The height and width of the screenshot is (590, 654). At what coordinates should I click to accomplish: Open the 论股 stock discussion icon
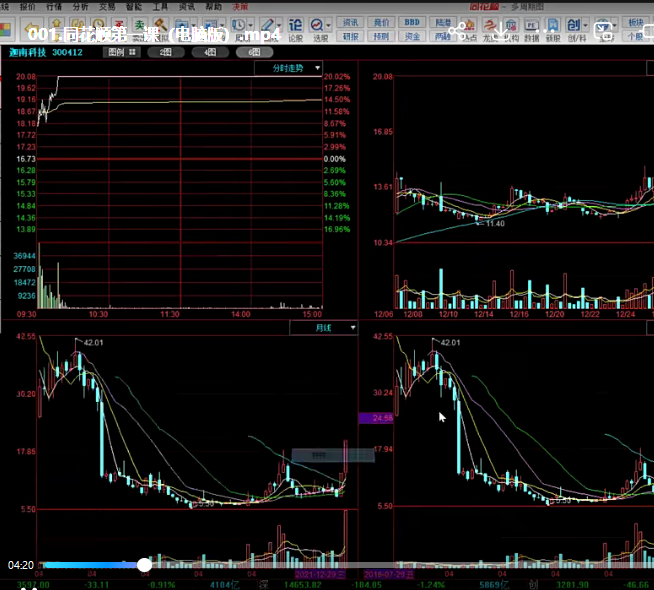[x=295, y=27]
